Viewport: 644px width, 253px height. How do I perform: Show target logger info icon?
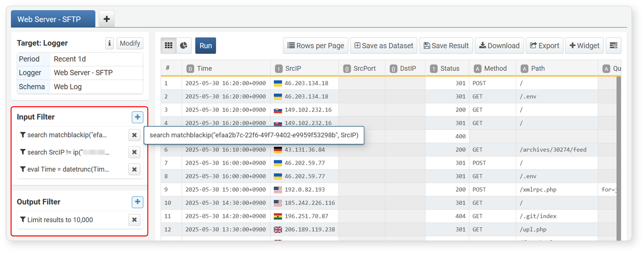coord(109,43)
